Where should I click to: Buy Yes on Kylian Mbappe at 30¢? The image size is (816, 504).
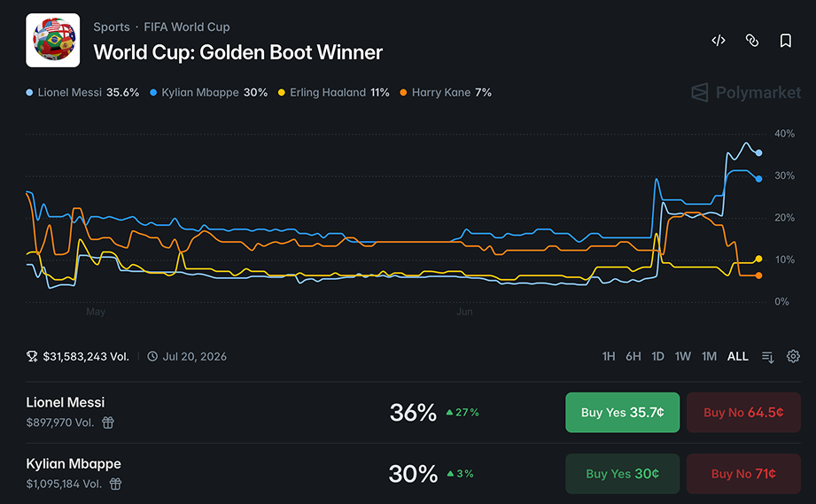point(622,474)
